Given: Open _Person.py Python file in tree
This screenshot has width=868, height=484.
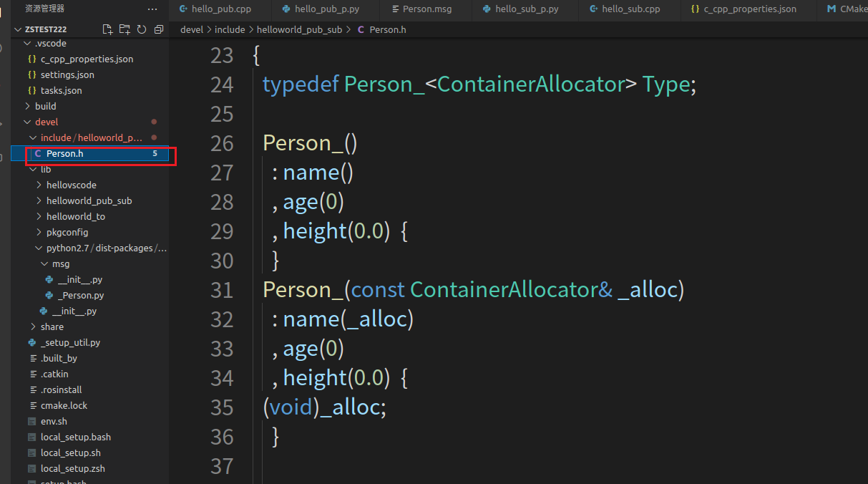Looking at the screenshot, I should tap(80, 295).
